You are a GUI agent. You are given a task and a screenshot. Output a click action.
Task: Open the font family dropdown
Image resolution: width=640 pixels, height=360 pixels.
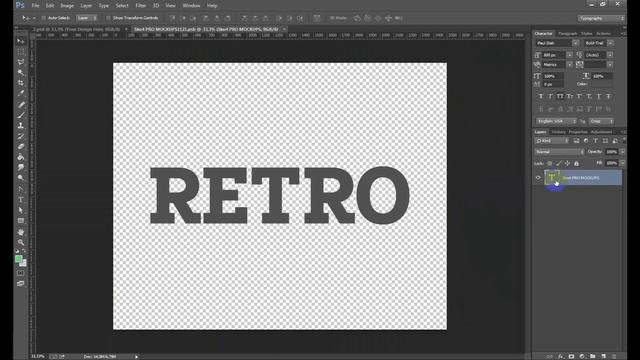tap(575, 43)
